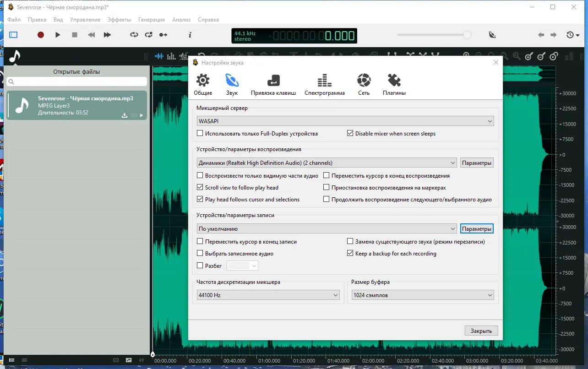Click the search field in Открытые файлы
588x369 pixels.
coord(77,81)
